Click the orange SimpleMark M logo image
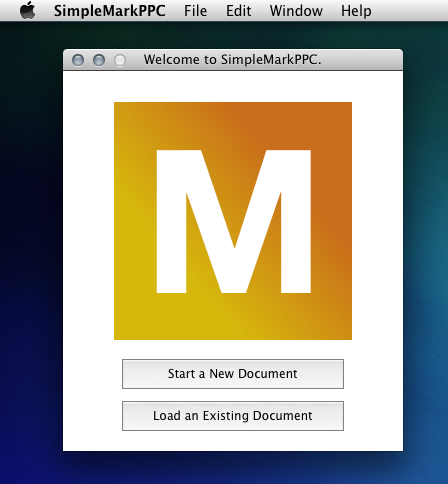 tap(233, 221)
